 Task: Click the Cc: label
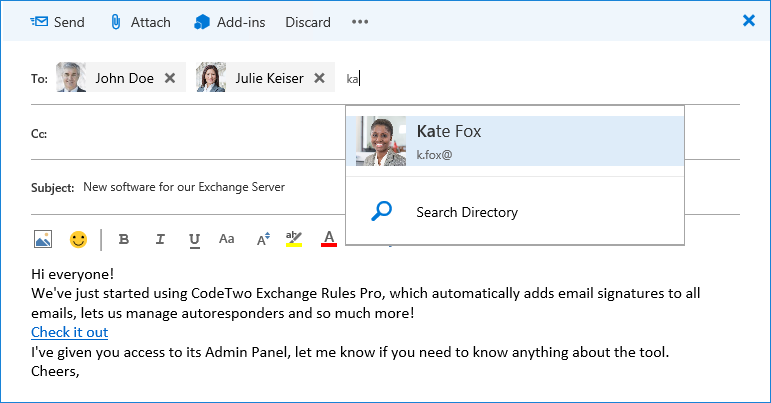pyautogui.click(x=39, y=134)
